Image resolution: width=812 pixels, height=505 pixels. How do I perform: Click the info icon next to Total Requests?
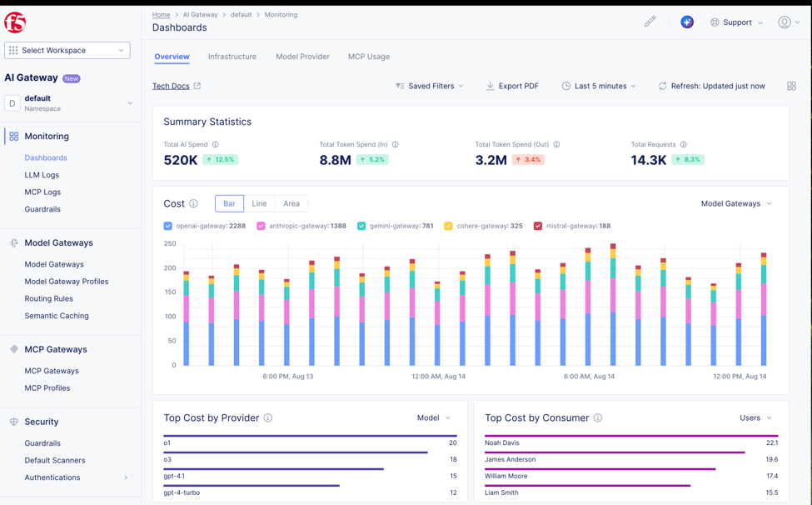click(684, 144)
